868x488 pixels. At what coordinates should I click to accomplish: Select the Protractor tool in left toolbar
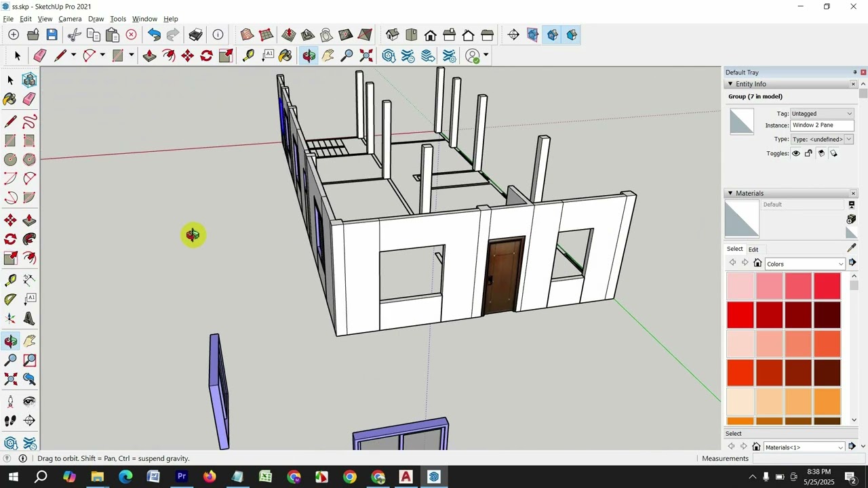[x=10, y=299]
